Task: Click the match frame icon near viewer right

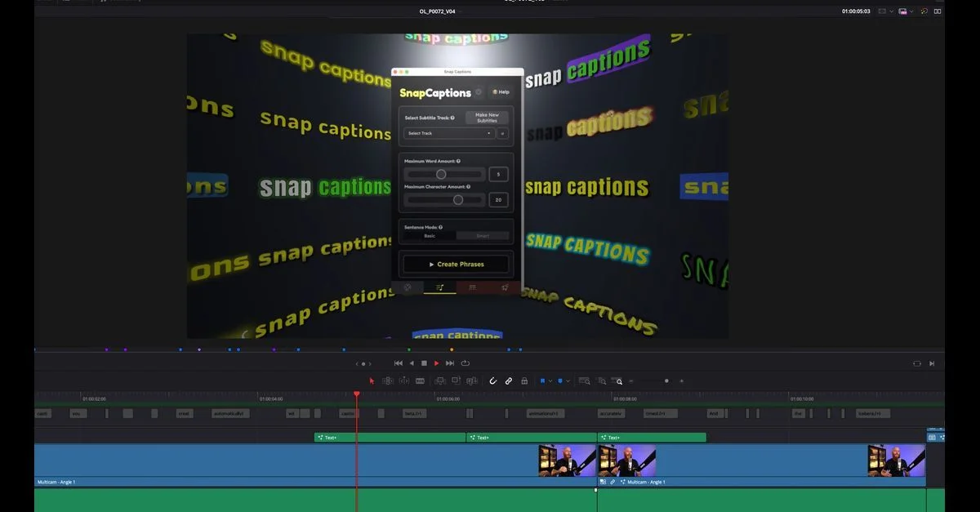Action: coord(916,363)
